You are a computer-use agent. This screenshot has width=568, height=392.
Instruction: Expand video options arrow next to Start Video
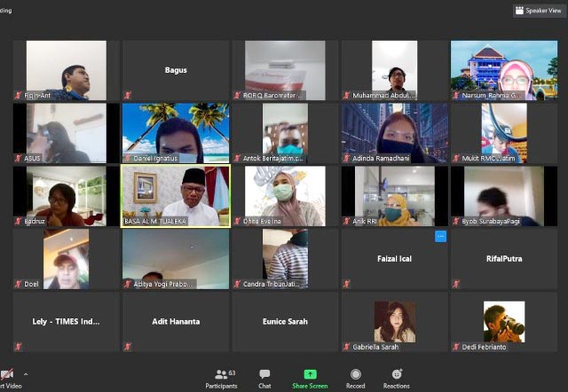[25, 374]
